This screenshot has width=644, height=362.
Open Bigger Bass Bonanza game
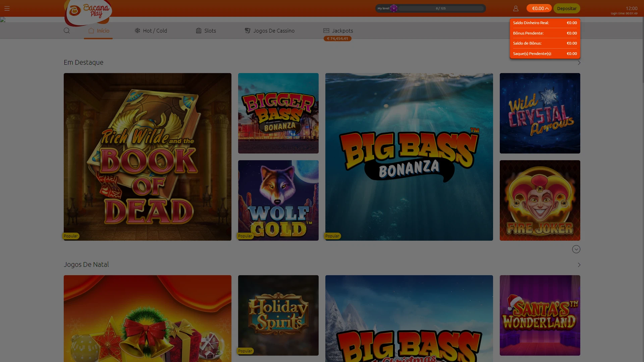278,113
